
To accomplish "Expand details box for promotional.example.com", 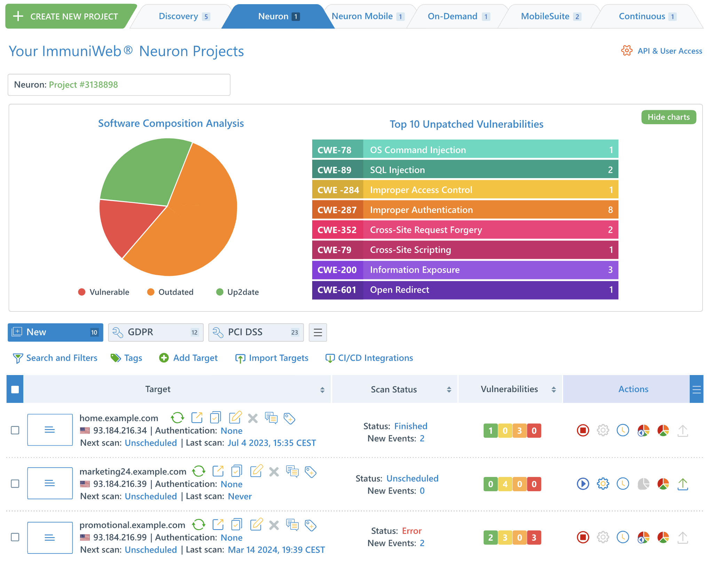I will coord(50,538).
